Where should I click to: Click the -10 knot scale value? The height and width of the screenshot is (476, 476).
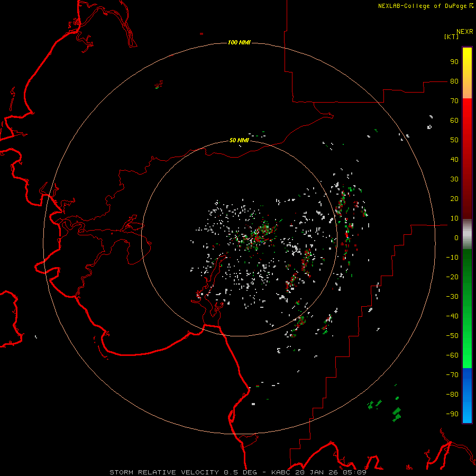point(452,258)
